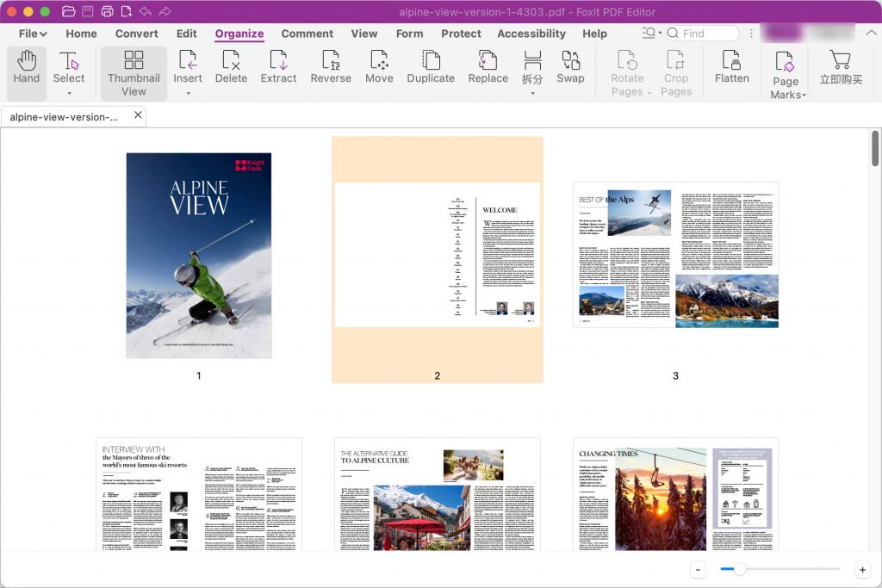
Task: Collapse the ribbon with the chevron
Action: pos(871,34)
